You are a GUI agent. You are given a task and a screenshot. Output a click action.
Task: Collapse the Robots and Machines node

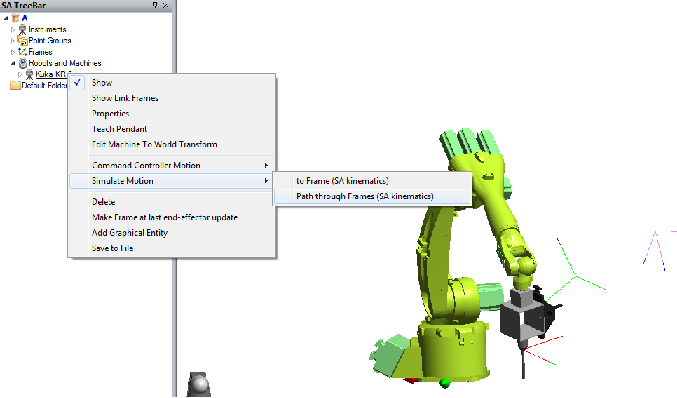(x=13, y=63)
